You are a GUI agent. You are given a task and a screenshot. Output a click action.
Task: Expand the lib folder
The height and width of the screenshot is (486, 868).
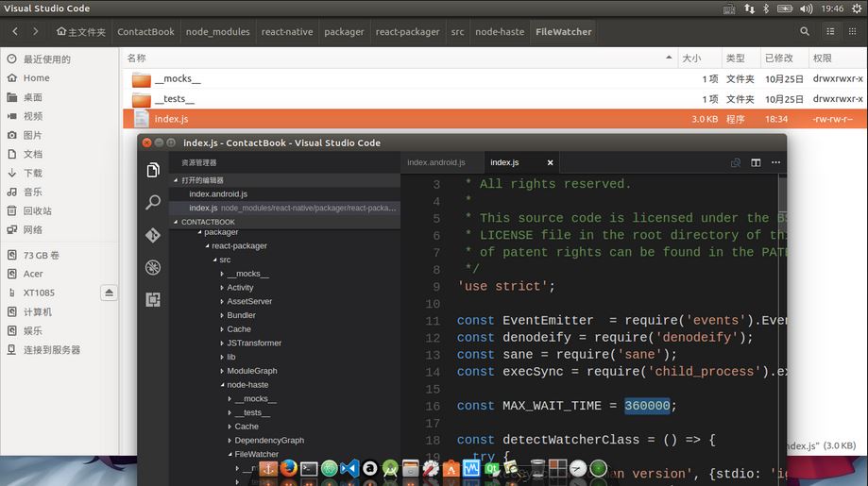pyautogui.click(x=230, y=357)
